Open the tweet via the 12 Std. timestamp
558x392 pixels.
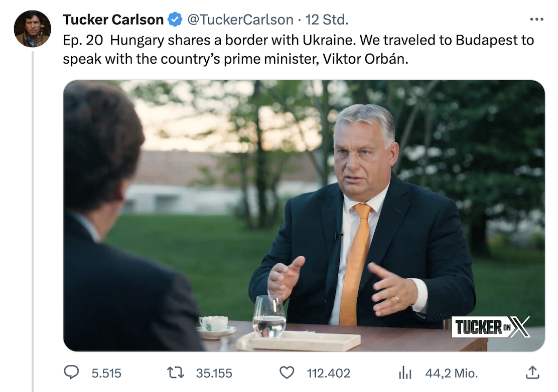click(327, 20)
